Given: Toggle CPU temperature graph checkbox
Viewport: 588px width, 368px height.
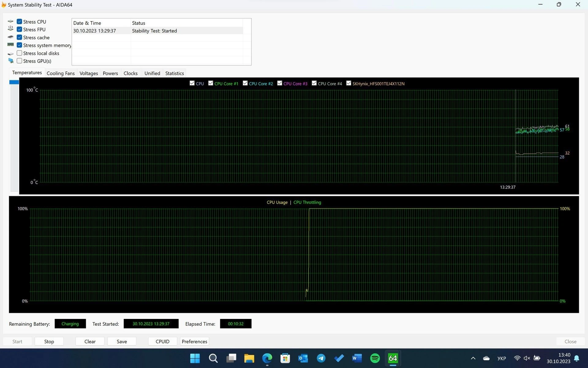Looking at the screenshot, I should click(x=192, y=83).
